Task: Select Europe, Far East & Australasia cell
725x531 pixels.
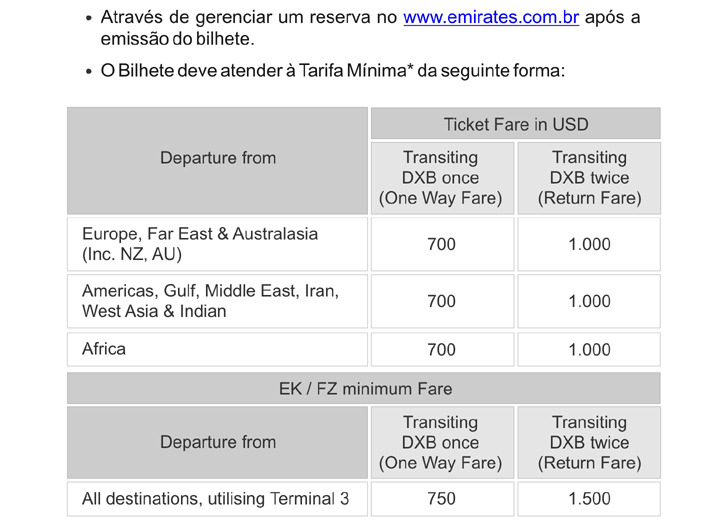Action: click(217, 244)
